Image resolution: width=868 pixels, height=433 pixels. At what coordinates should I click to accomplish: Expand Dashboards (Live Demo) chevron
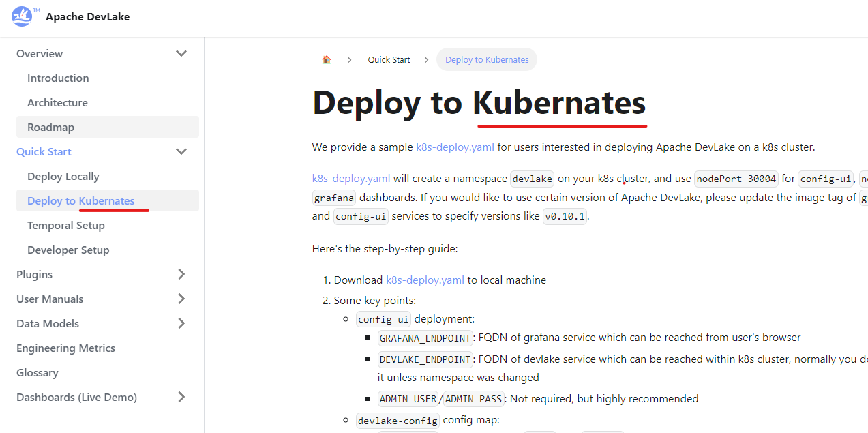tap(181, 397)
